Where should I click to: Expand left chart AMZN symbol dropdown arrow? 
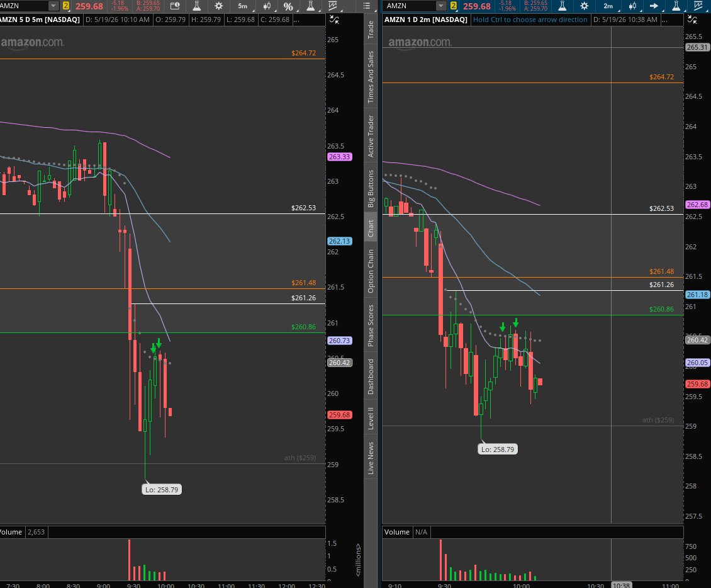click(53, 6)
